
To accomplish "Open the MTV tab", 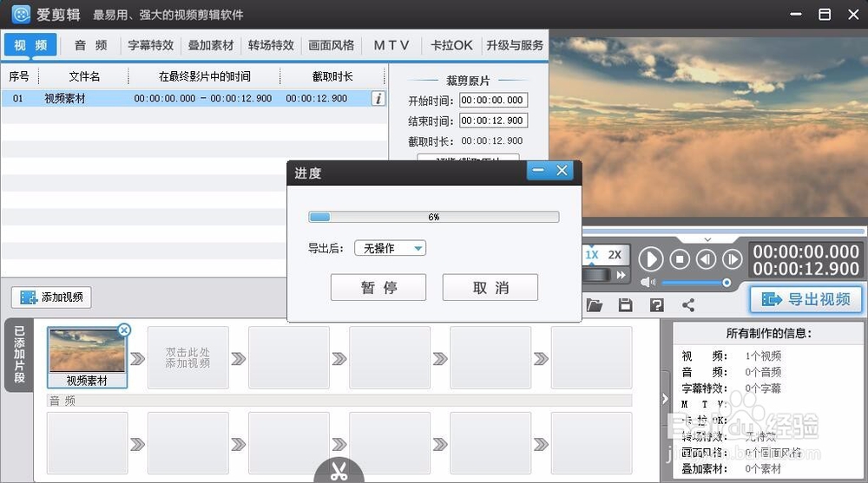I will pyautogui.click(x=391, y=45).
